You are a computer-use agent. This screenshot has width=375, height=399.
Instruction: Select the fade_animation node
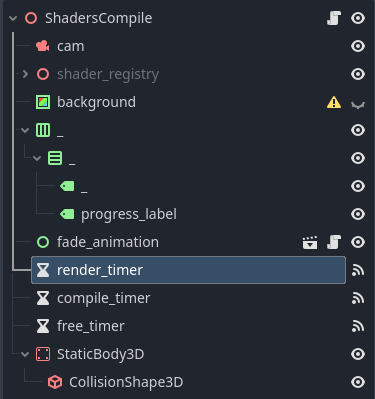108,242
